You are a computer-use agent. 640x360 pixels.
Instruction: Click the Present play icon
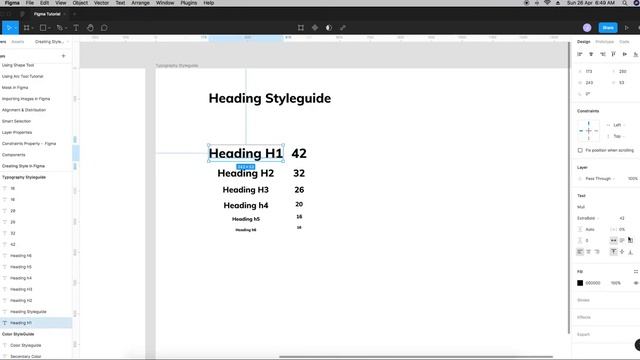[x=627, y=28]
